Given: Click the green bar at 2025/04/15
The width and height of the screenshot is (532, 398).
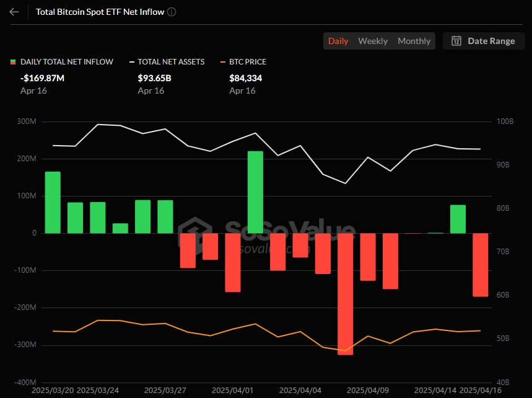Looking at the screenshot, I should [458, 219].
